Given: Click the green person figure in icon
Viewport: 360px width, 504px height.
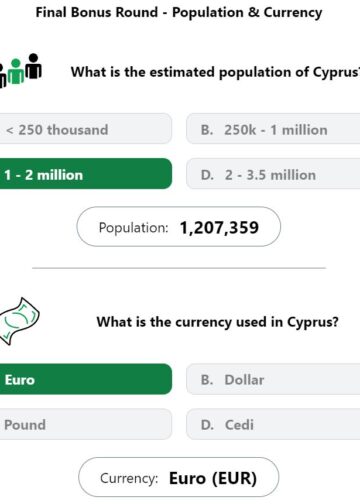Looking at the screenshot, I should point(16,71).
